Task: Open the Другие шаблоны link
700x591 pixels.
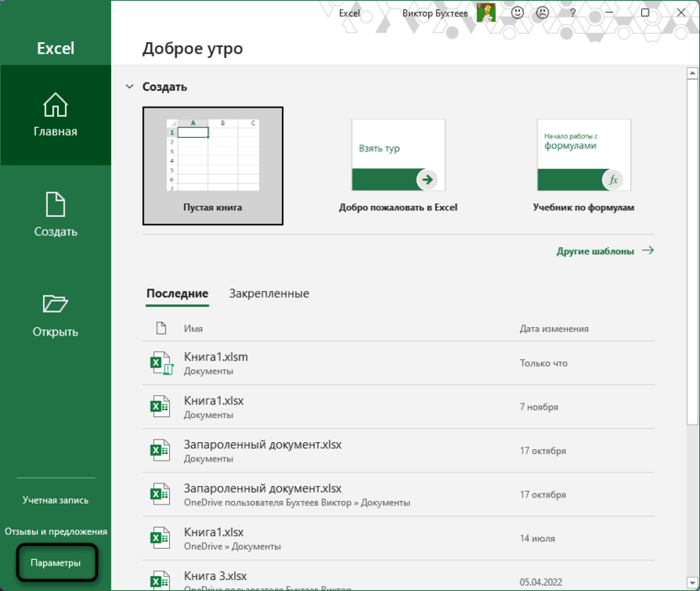Action: point(595,251)
